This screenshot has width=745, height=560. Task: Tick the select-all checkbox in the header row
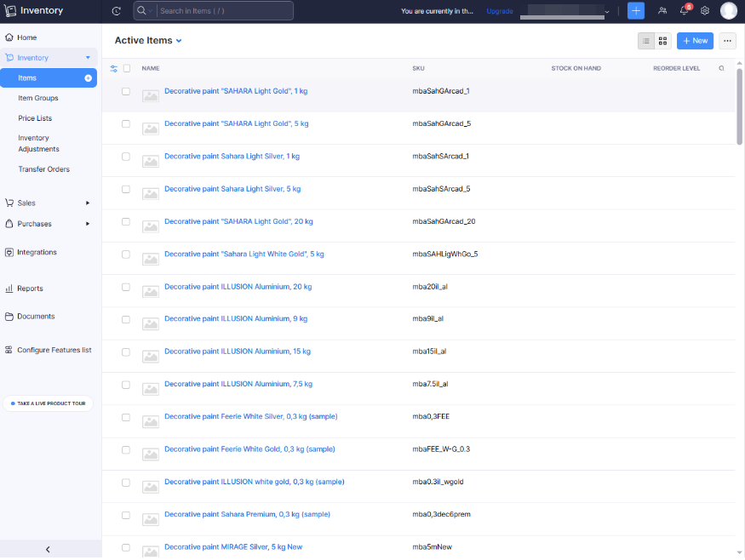pos(128,68)
